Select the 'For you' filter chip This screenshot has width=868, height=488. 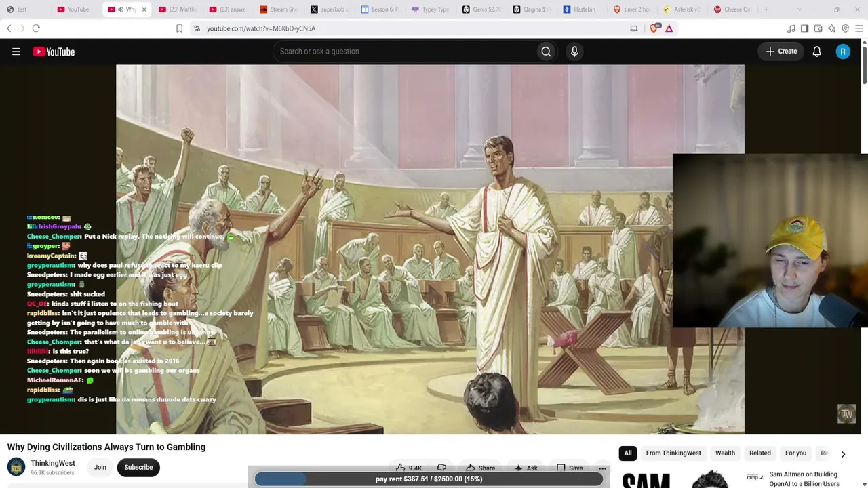click(796, 453)
